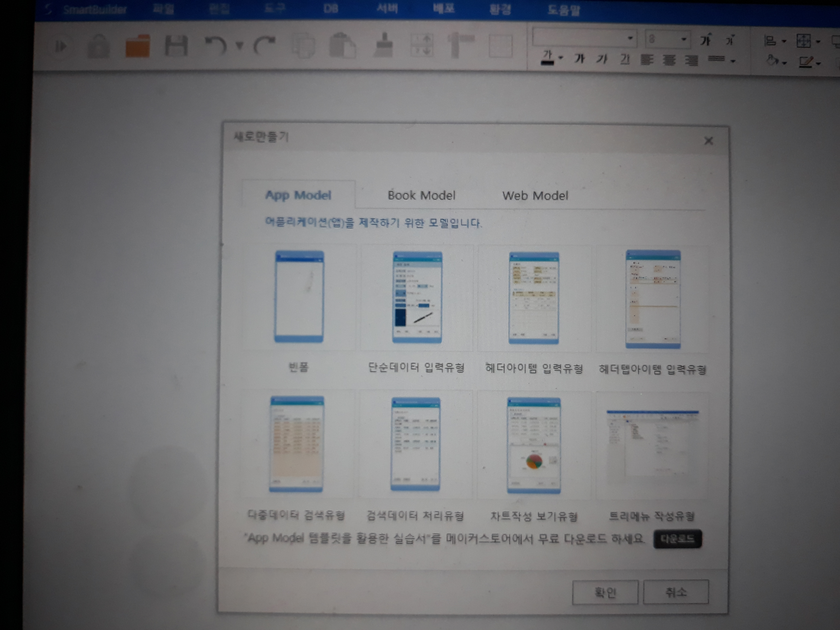Align text left
The height and width of the screenshot is (630, 840).
click(647, 60)
